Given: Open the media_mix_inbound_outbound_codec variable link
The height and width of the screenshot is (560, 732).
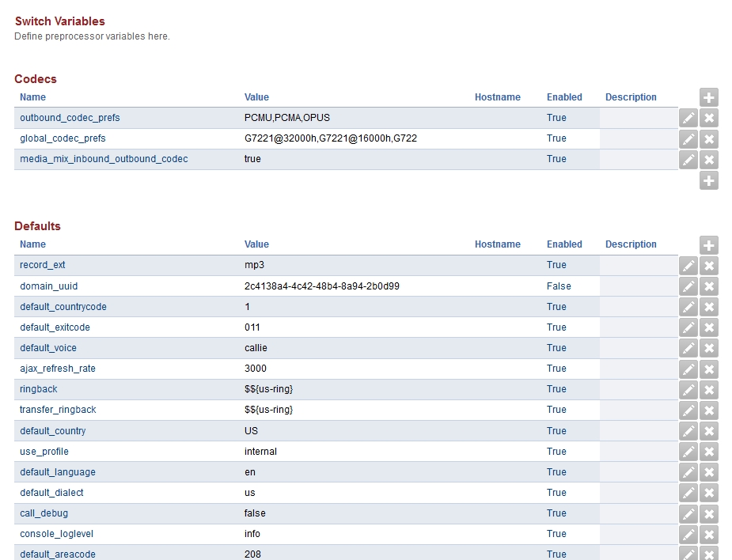Looking at the screenshot, I should (x=104, y=159).
